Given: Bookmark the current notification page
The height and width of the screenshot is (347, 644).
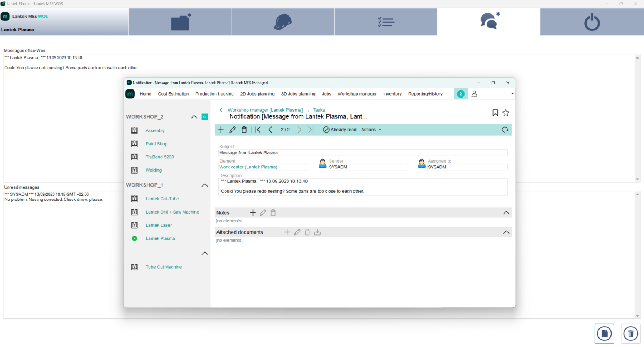Looking at the screenshot, I should click(495, 113).
